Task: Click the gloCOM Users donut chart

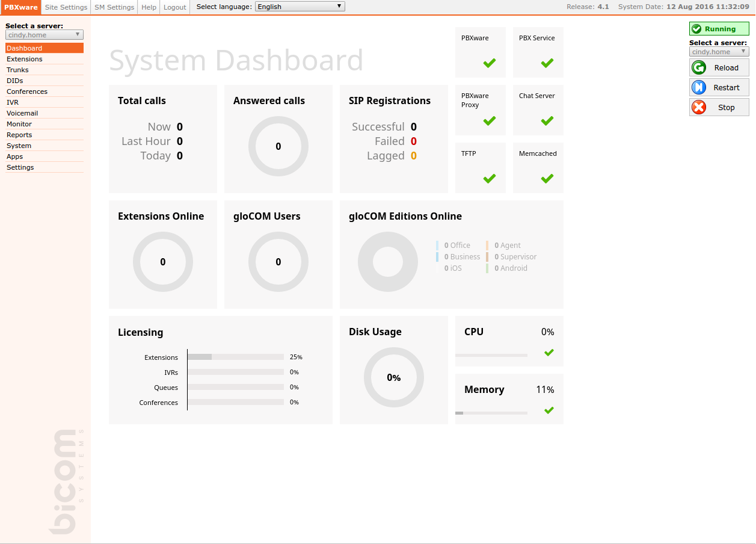Action: [x=278, y=262]
